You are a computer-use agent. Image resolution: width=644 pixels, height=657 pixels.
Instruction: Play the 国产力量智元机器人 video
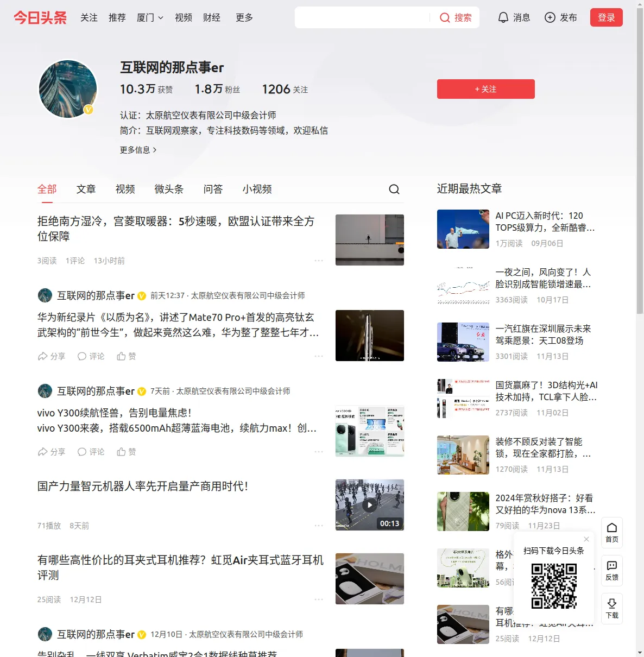(370, 505)
